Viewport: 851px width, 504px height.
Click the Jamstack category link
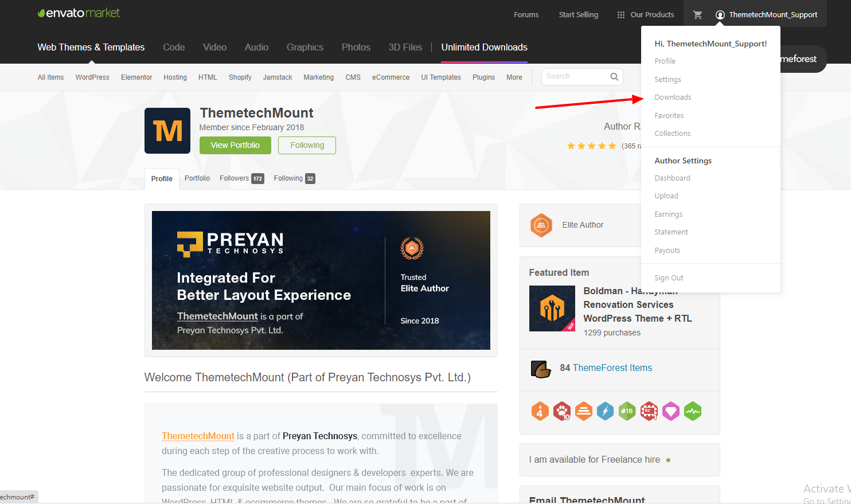click(x=278, y=77)
